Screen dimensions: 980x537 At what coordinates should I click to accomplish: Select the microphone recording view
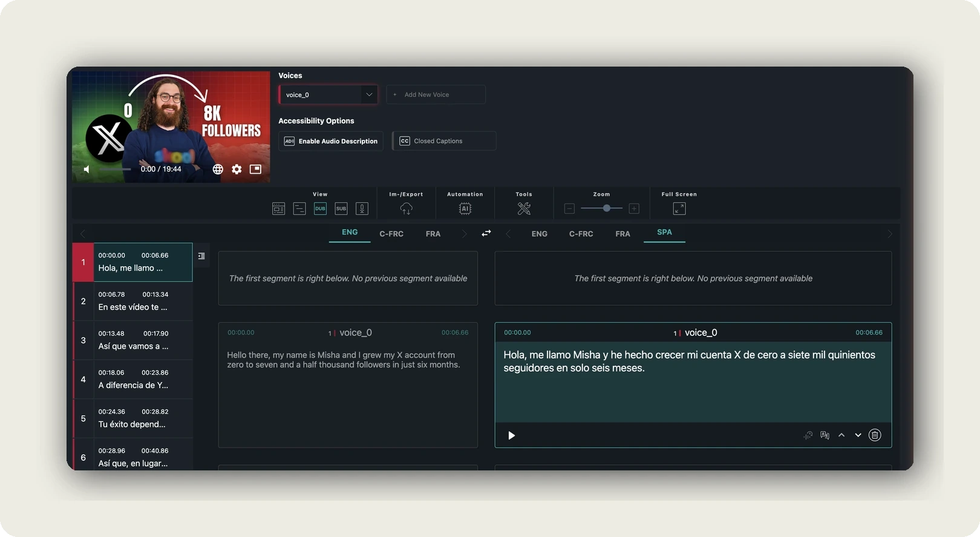pos(362,208)
